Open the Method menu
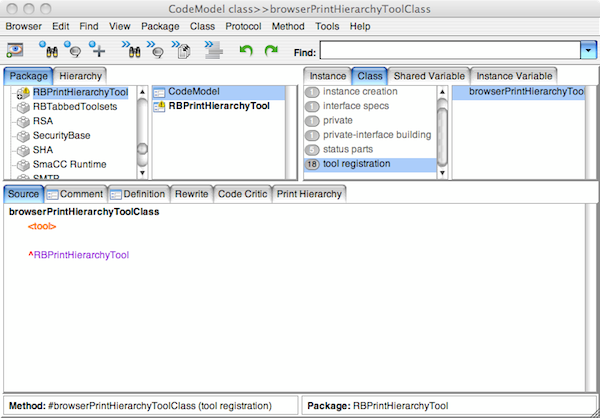Screen dimensions: 600x418 [288, 26]
